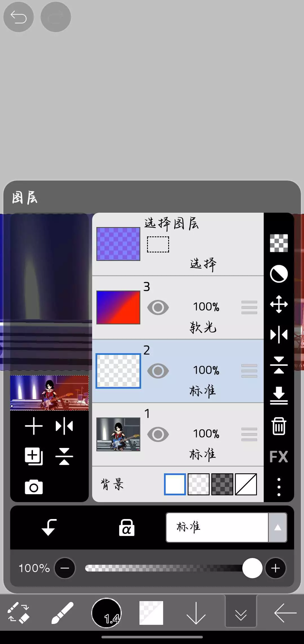The width and height of the screenshot is (304, 644).
Task: Select the brush tool in bottom bar
Action: (62, 613)
